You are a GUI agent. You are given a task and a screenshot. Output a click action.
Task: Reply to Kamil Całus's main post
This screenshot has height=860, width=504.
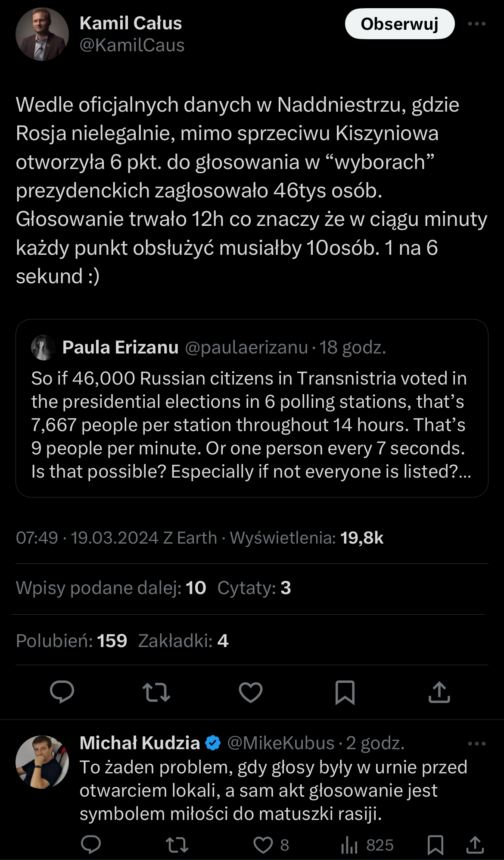(x=62, y=692)
